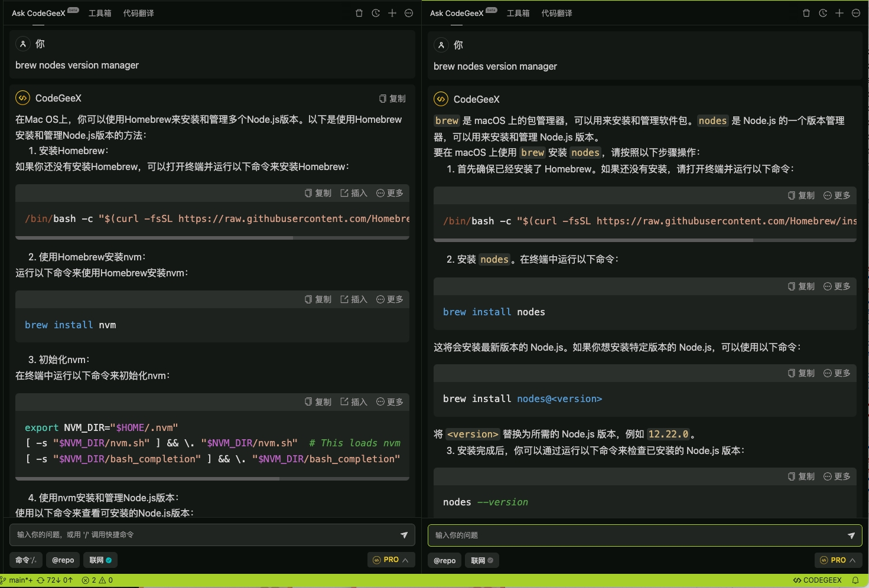The image size is (869, 588).
Task: Clear chat with trash icon in left panel
Action: pos(359,13)
